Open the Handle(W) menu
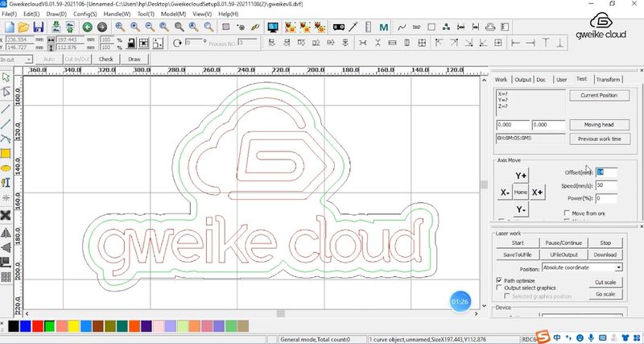The image size is (644, 344). click(117, 14)
